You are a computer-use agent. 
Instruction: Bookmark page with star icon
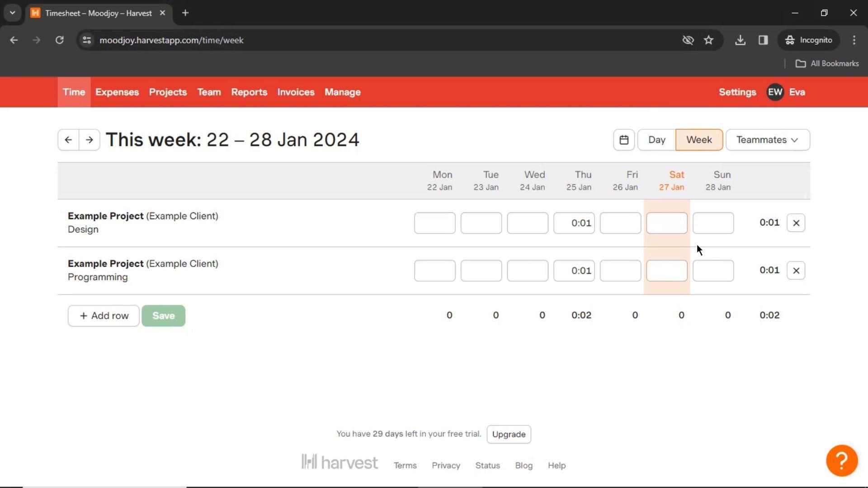coord(708,40)
